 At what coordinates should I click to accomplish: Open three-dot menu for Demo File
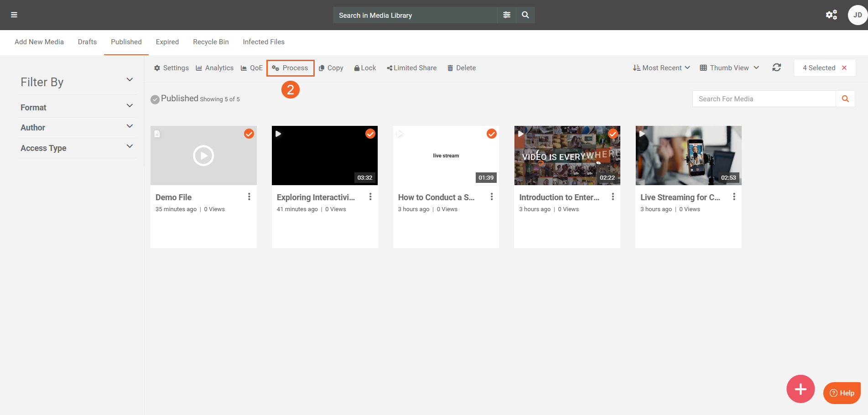tap(249, 197)
